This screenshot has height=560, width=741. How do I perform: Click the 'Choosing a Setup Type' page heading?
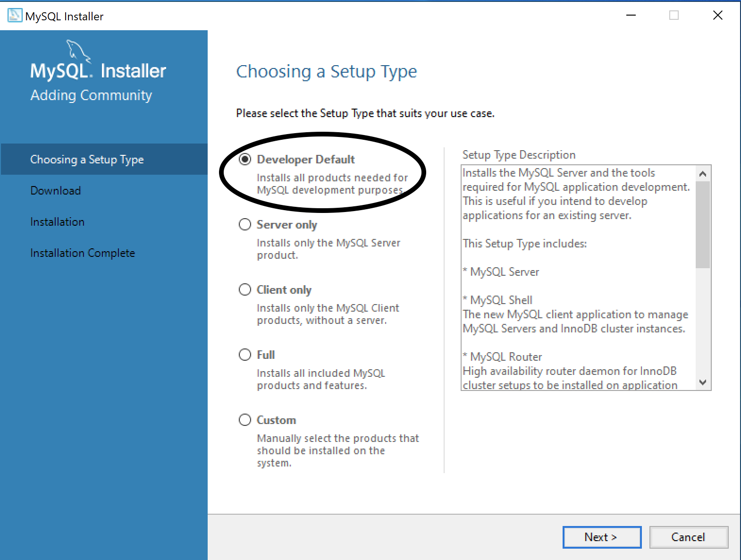coord(327,72)
